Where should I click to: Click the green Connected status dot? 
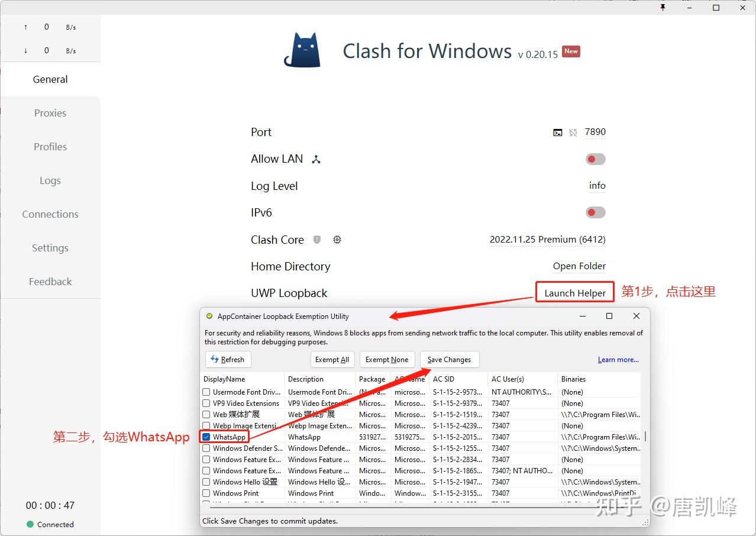(x=30, y=524)
